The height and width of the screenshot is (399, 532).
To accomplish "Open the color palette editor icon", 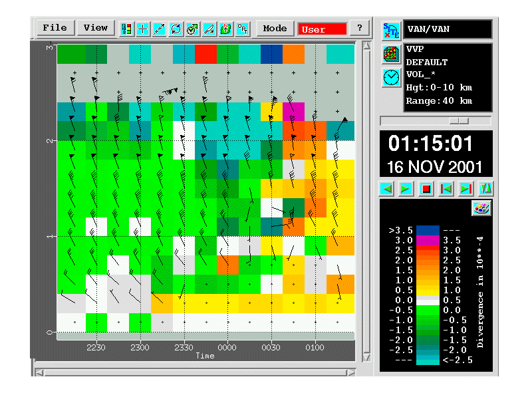I will 481,208.
